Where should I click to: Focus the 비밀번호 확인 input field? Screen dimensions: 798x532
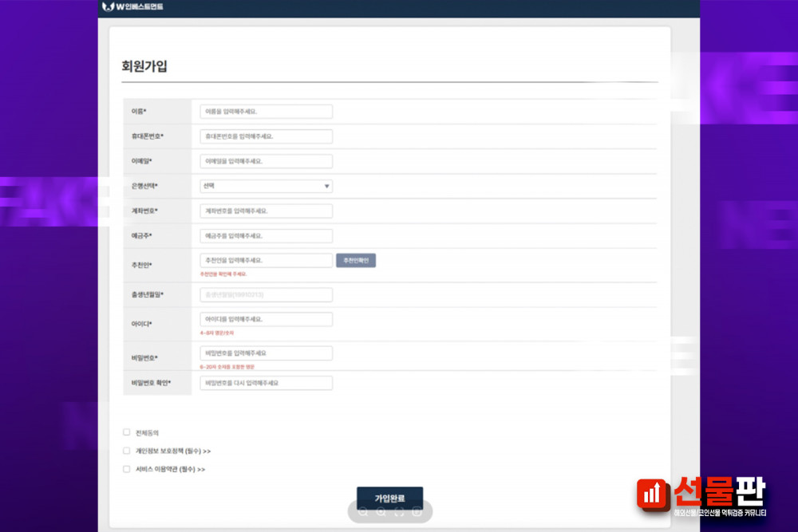(x=266, y=383)
